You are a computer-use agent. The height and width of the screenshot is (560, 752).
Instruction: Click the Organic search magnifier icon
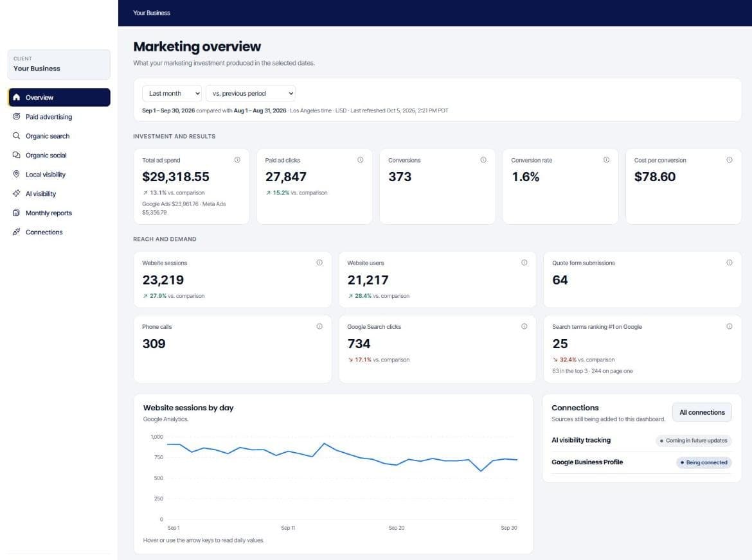(16, 136)
